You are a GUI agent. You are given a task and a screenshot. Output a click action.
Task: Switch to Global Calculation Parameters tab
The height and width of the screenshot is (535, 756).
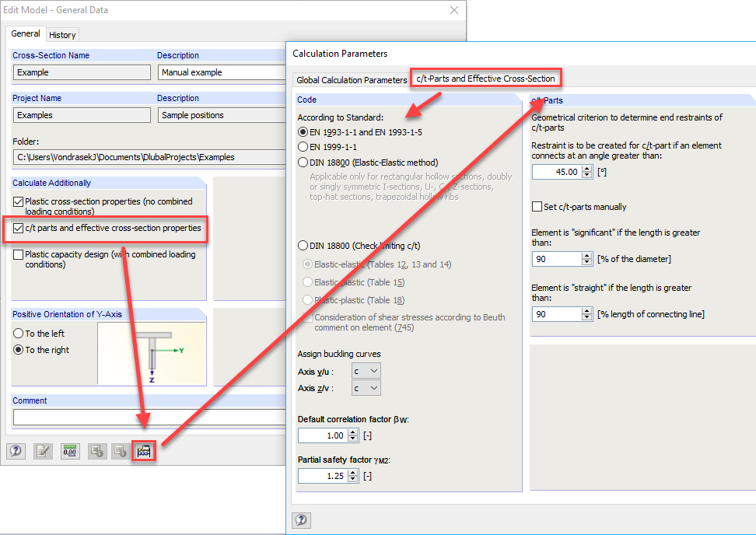point(352,79)
